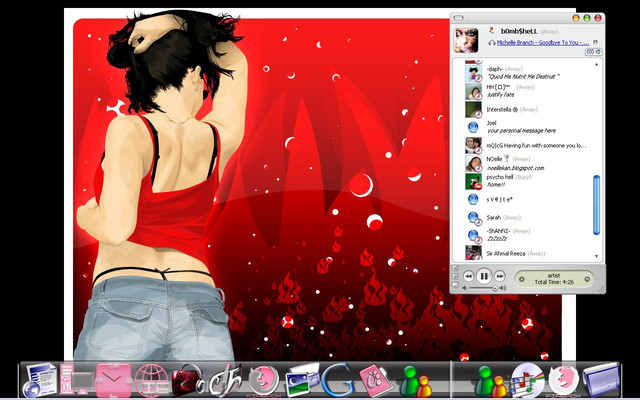Viewport: 640px width, 400px height.
Task: Open the noellekan.blogspot.com personal message
Action: (515, 168)
